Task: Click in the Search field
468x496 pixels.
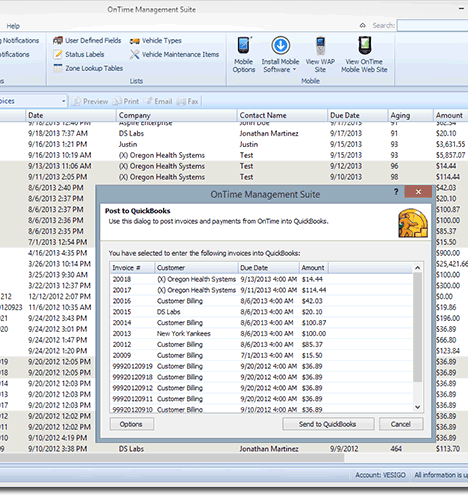Action: pyautogui.click(x=433, y=25)
